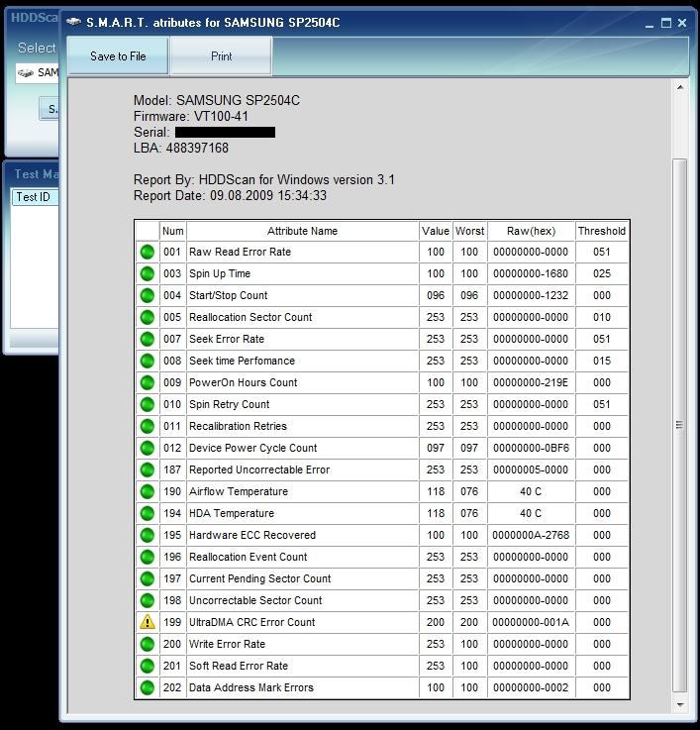Click threshold '025' in Spin Up Time row

(602, 273)
